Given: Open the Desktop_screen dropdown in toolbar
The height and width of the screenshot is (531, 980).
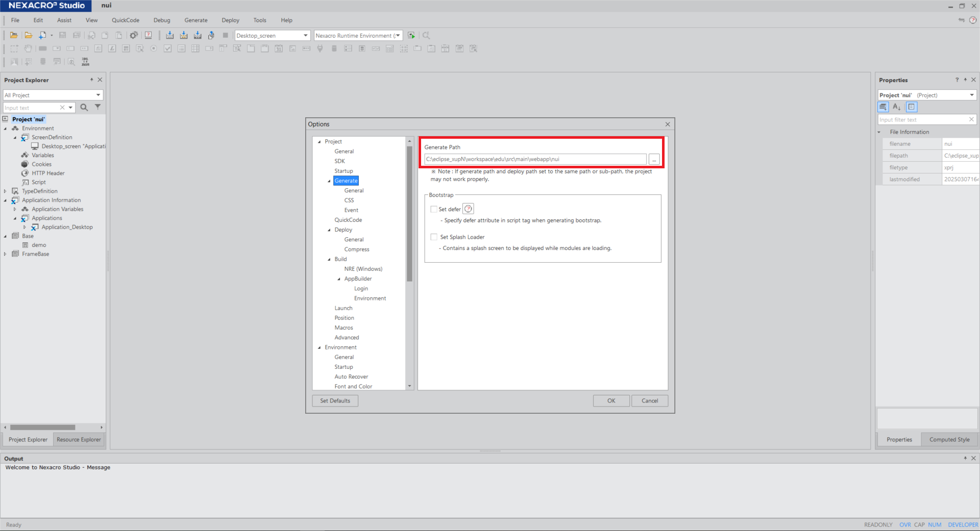Looking at the screenshot, I should [305, 36].
